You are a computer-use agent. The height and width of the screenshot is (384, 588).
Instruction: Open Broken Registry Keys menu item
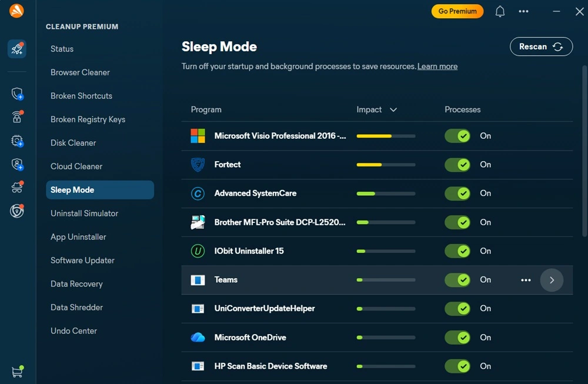click(88, 119)
